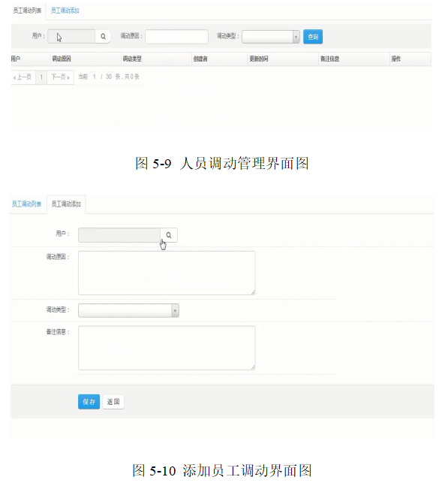Click the user search magnifier in the query bar
This screenshot has width=448, height=486.
103,37
